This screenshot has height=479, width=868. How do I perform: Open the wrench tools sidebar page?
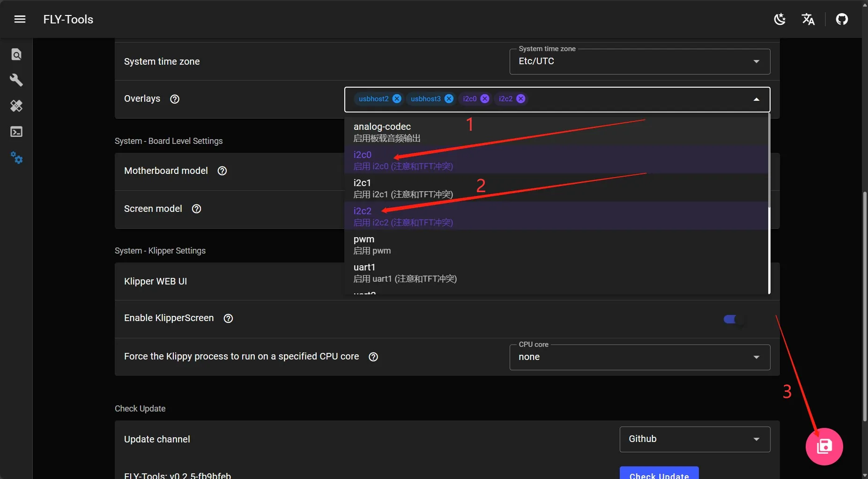(x=16, y=80)
